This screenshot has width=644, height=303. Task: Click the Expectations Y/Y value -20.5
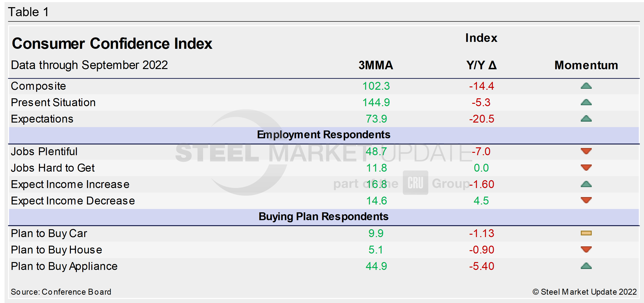(482, 119)
